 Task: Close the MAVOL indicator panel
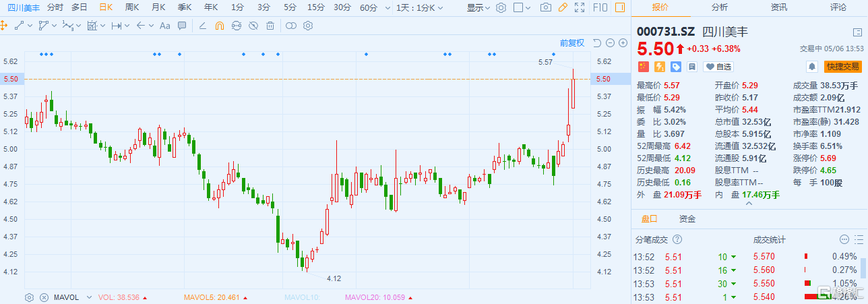(x=44, y=297)
